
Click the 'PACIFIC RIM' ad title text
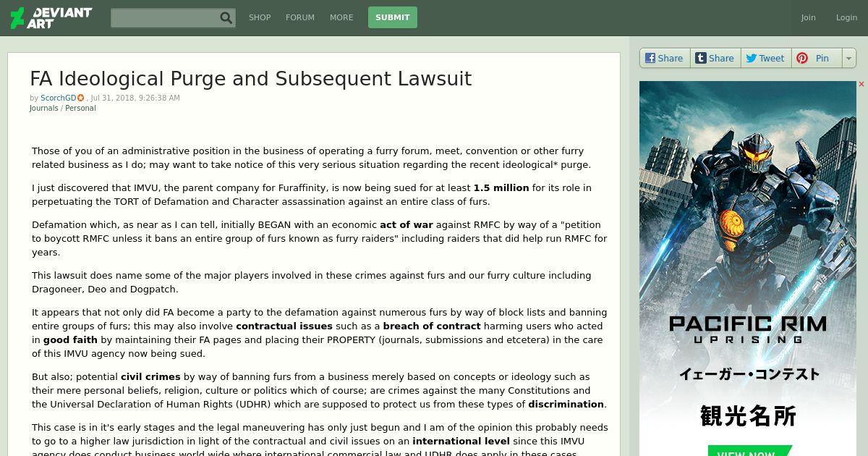pyautogui.click(x=748, y=324)
